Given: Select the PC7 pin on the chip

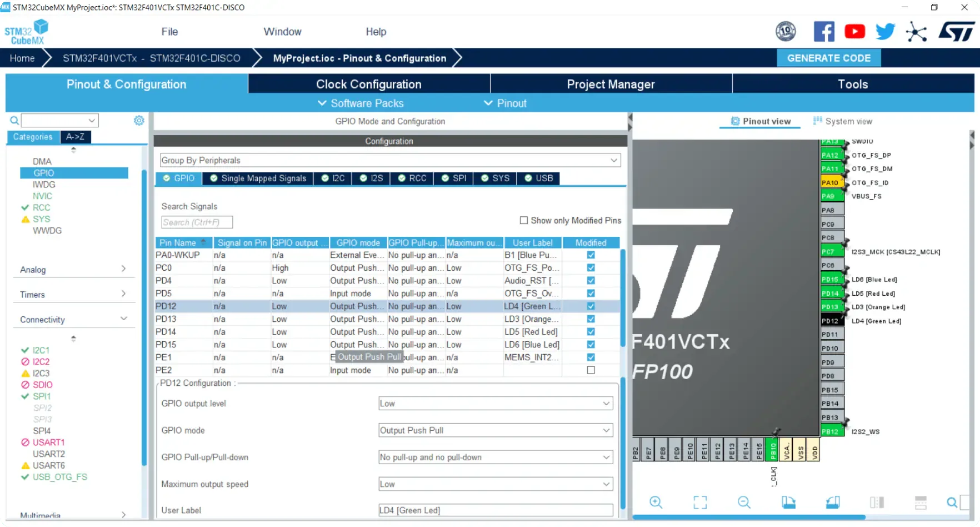Looking at the screenshot, I should click(832, 252).
